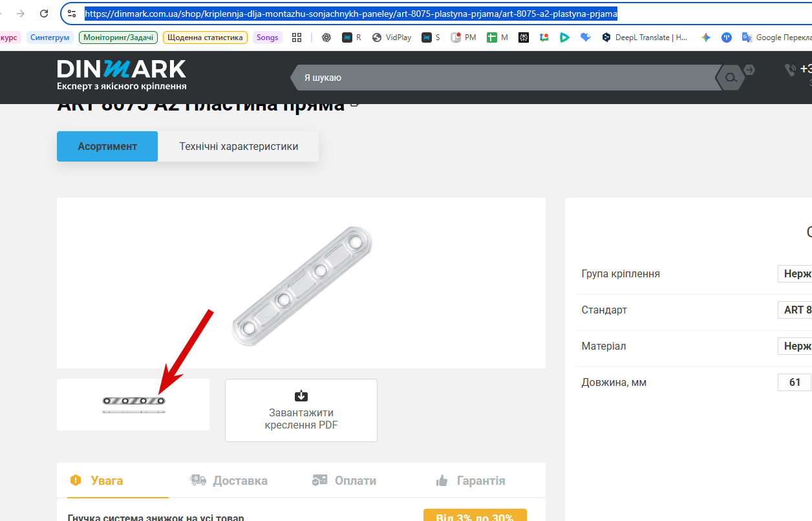Open the Доставка tab
Image resolution: width=812 pixels, height=521 pixels.
228,480
